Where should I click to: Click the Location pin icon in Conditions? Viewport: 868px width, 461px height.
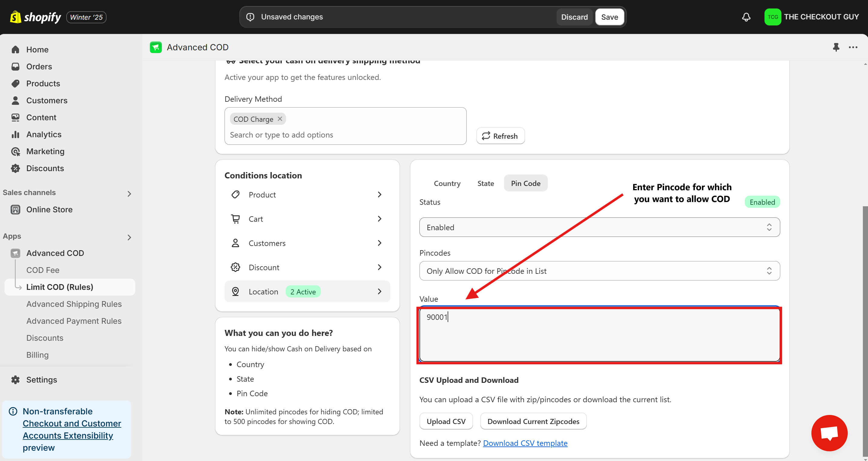235,292
